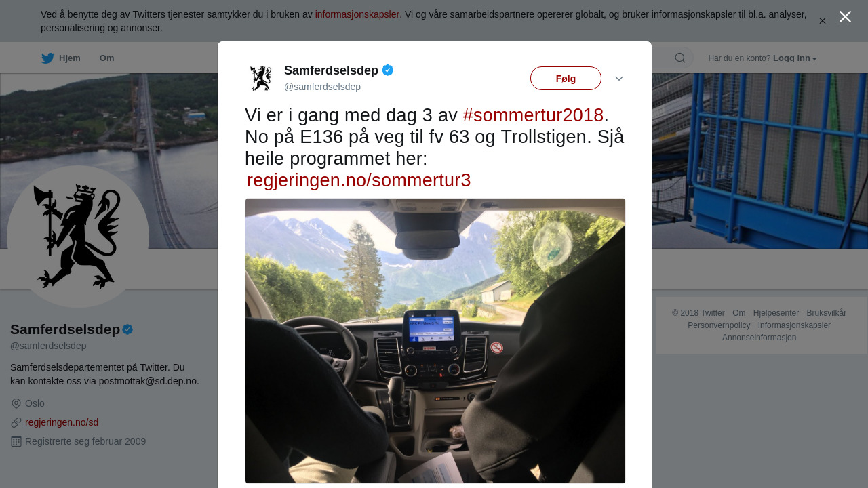
Task: Follow Samferdselsdep with Følg button
Action: [x=566, y=79]
